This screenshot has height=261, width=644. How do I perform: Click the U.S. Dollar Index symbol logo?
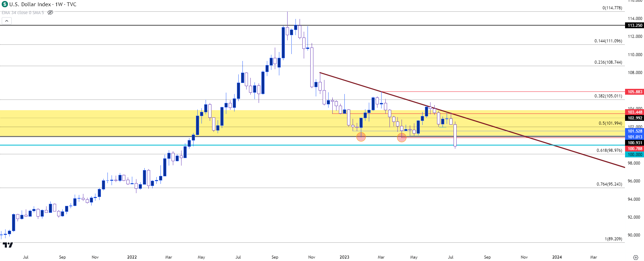pyautogui.click(x=4, y=4)
